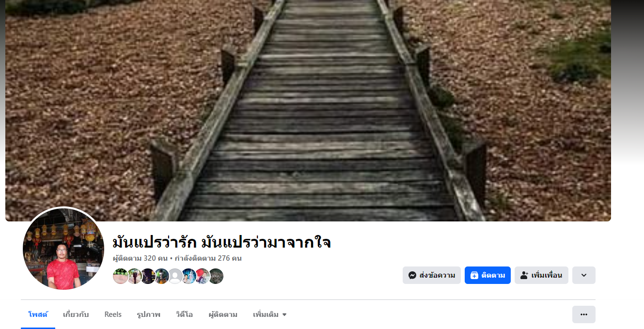Open the wooden boardwalk cover photo

click(x=308, y=110)
